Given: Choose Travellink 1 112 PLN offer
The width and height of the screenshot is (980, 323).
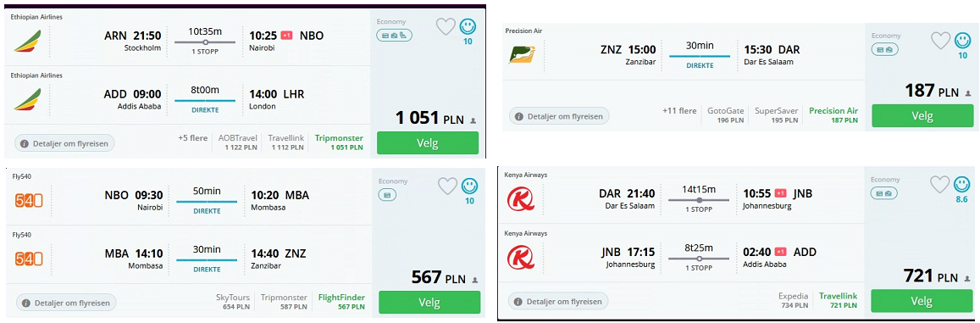Looking at the screenshot, I should click(x=285, y=142).
